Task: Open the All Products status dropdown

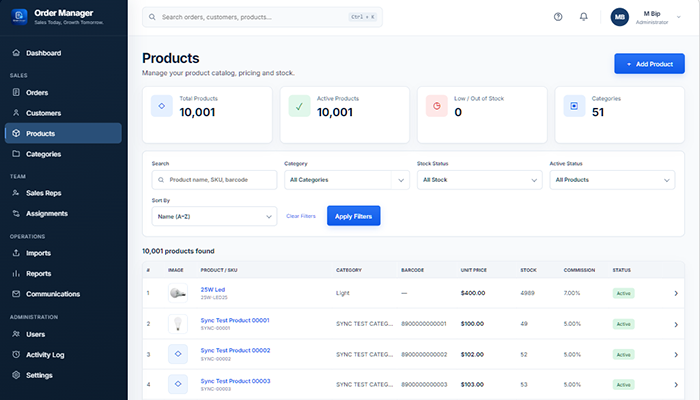Action: [x=612, y=180]
